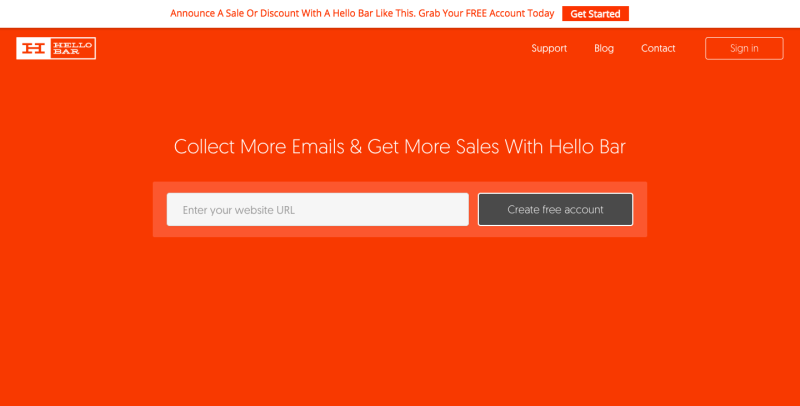The height and width of the screenshot is (406, 800).
Task: Click the H symbol in the logo
Action: [33, 48]
